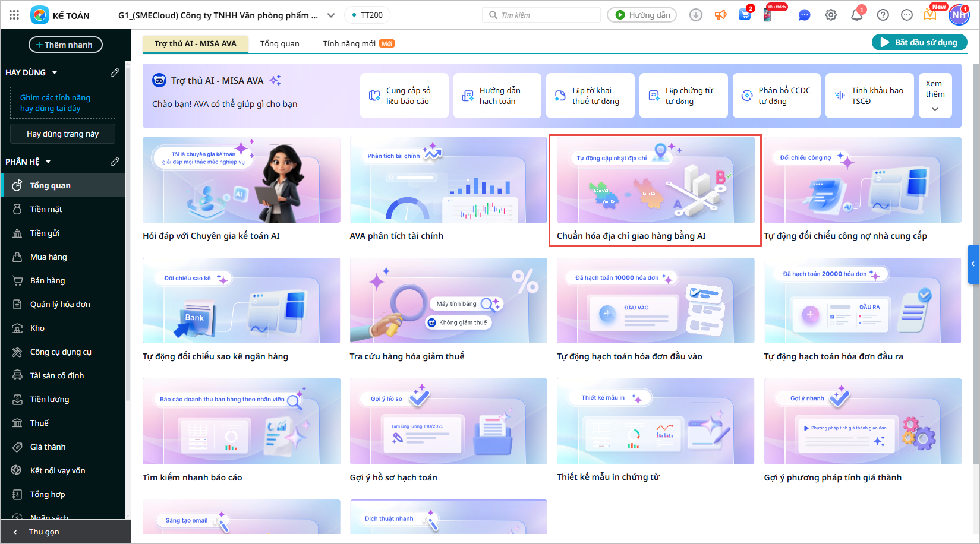
Task: Click the help question mark icon
Action: 883,15
